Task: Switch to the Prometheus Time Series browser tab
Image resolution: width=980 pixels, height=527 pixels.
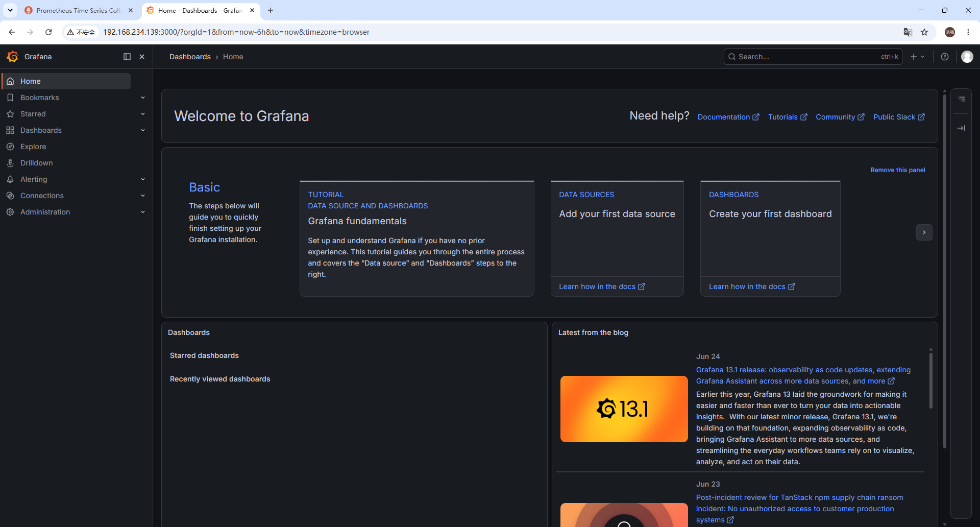Action: pyautogui.click(x=79, y=10)
